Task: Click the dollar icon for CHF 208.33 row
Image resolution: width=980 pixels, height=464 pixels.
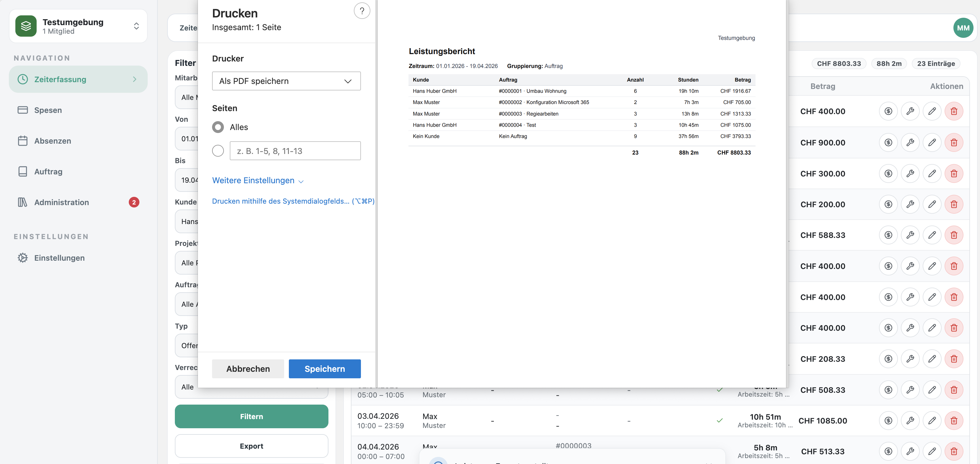Action: tap(888, 358)
